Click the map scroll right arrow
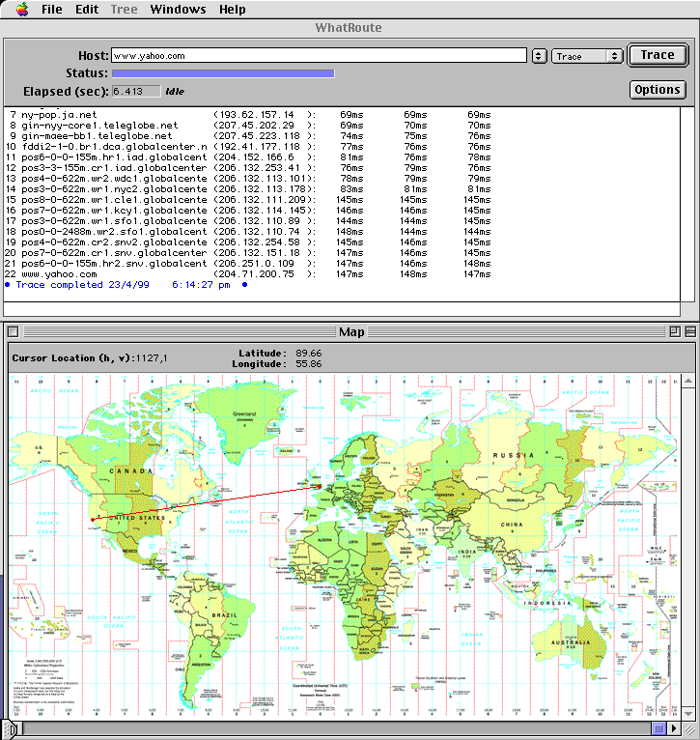Screen dimensions: 700x740 (x=675, y=728)
